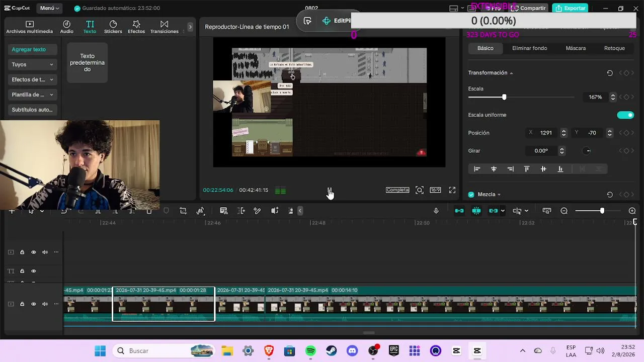Screen dimensions: 644x362
Task: Toggle the main track magnet icon
Action: tap(459, 211)
